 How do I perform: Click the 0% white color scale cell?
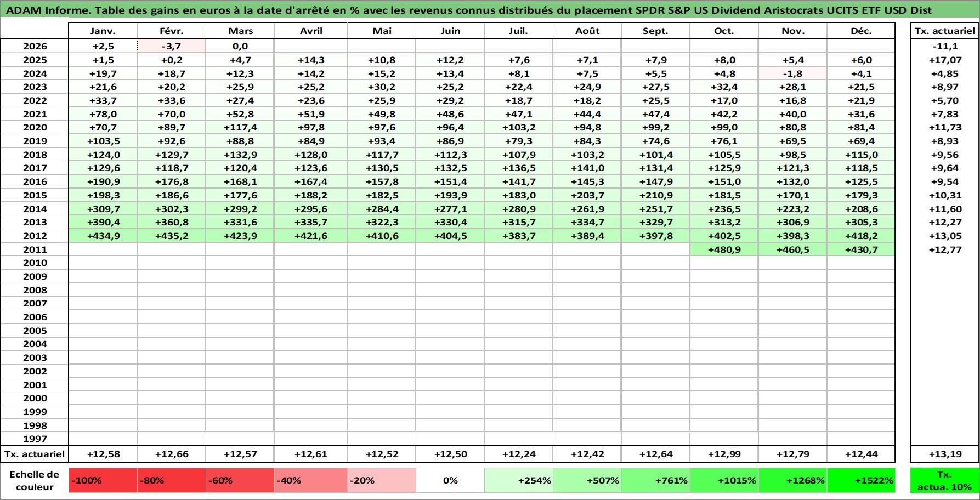[450, 480]
